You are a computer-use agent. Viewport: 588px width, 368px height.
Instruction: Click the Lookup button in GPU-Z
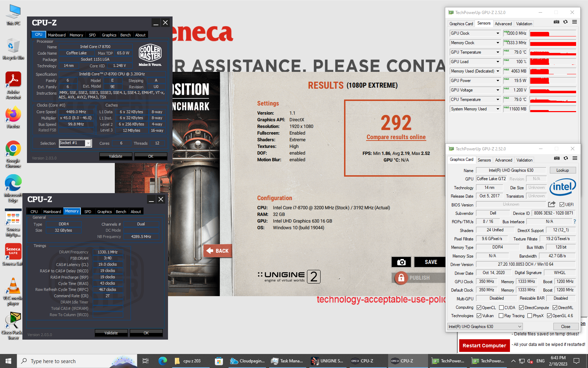562,170
